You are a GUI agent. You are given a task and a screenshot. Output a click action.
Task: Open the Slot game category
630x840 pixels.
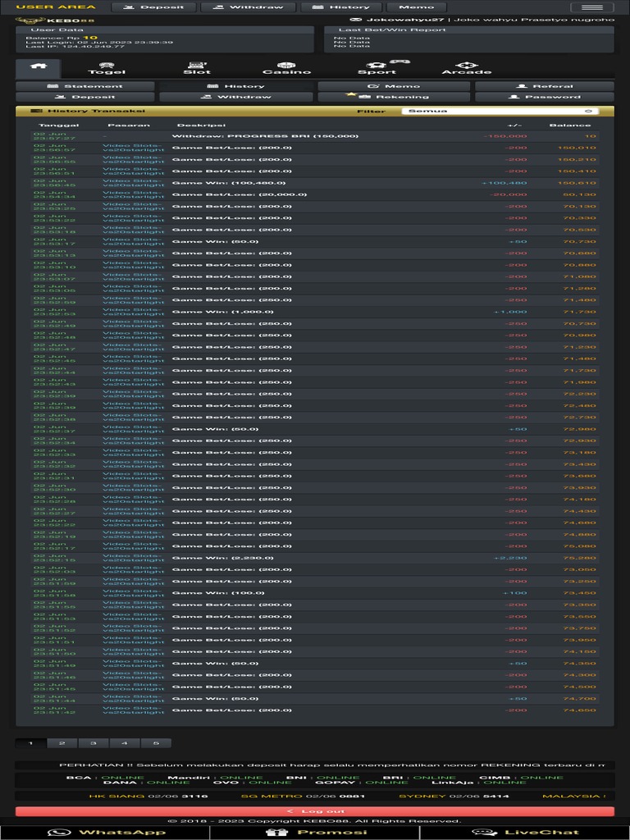(x=197, y=68)
